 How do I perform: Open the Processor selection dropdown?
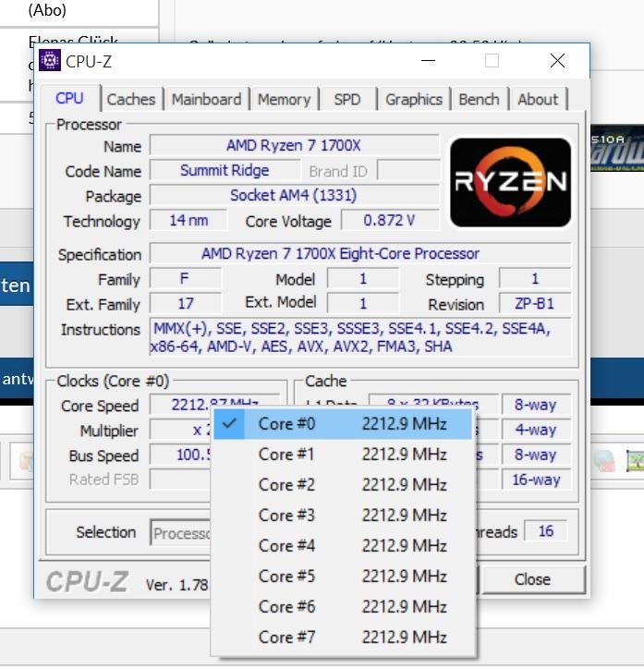pyautogui.click(x=181, y=533)
